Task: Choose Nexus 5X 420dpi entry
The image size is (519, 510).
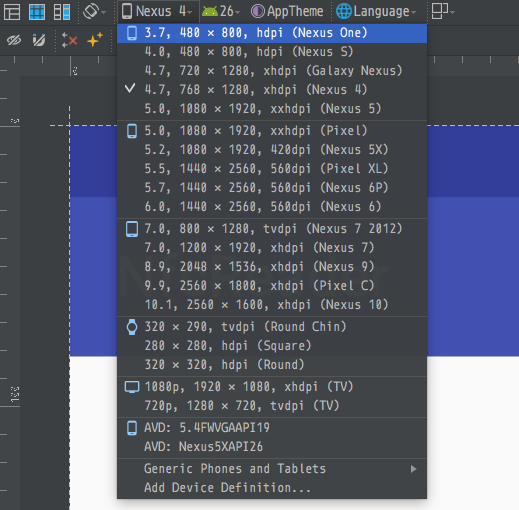Action: (x=272, y=150)
